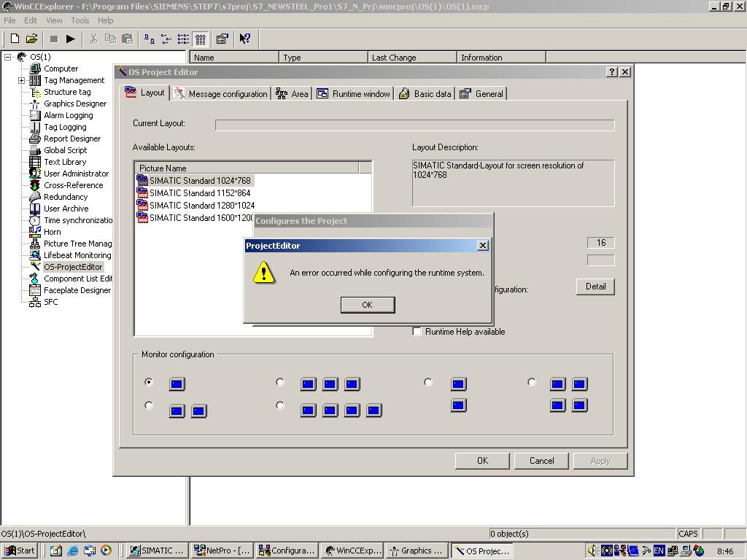Click the volume speaker tray icon
This screenshot has width=747, height=560.
tap(592, 551)
